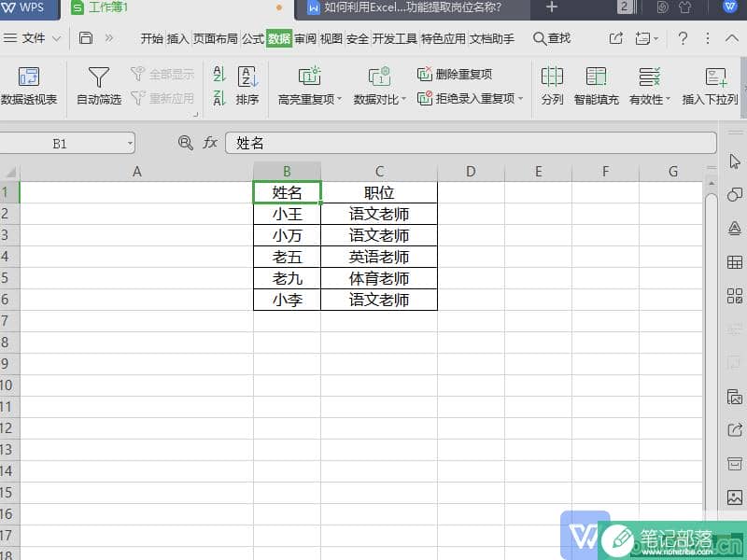Open Text to Columns (分列)

tap(552, 86)
